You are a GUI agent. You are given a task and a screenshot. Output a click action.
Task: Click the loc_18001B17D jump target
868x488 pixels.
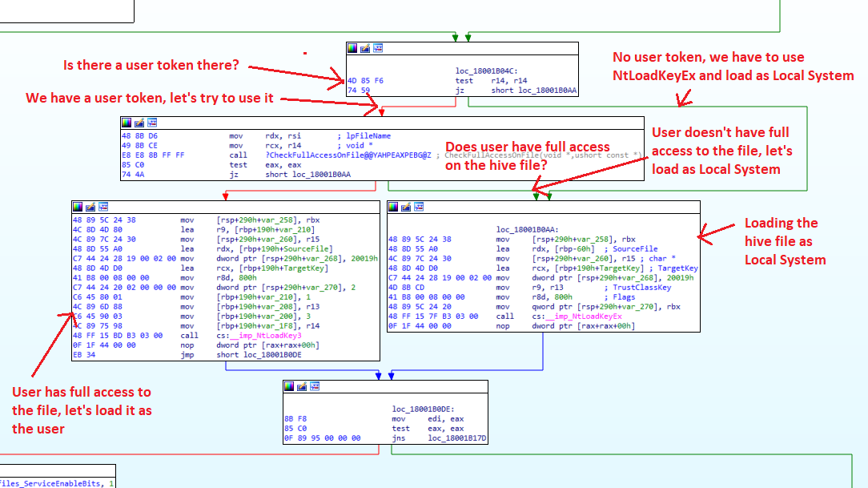[456, 438]
